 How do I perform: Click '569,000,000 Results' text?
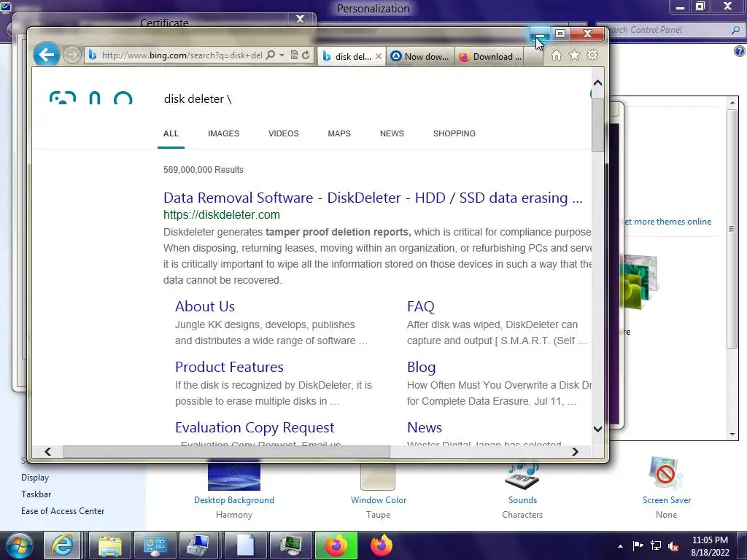point(204,169)
